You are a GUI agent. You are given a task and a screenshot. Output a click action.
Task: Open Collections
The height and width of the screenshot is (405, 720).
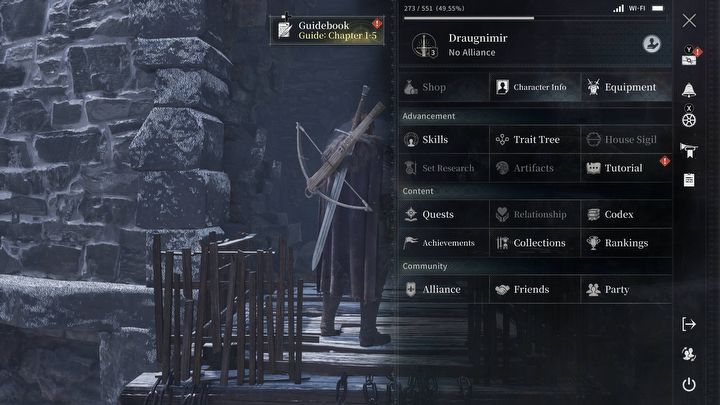point(535,243)
